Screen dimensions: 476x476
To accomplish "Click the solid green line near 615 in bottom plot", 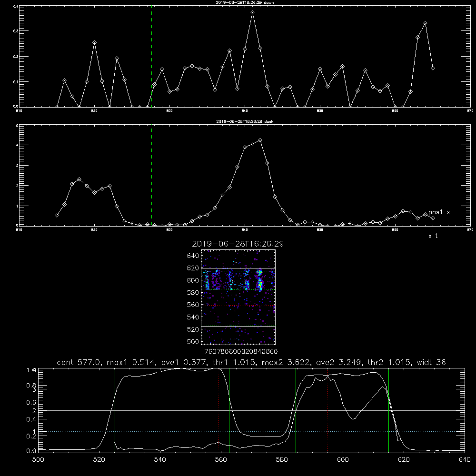I will point(388,410).
